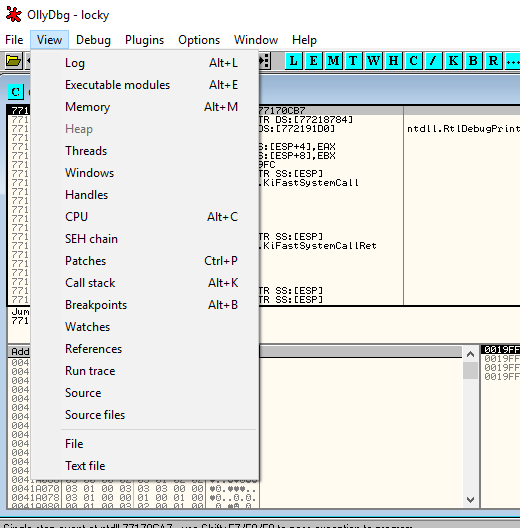
Task: Choose File entry in the View menu
Action: (x=145, y=444)
